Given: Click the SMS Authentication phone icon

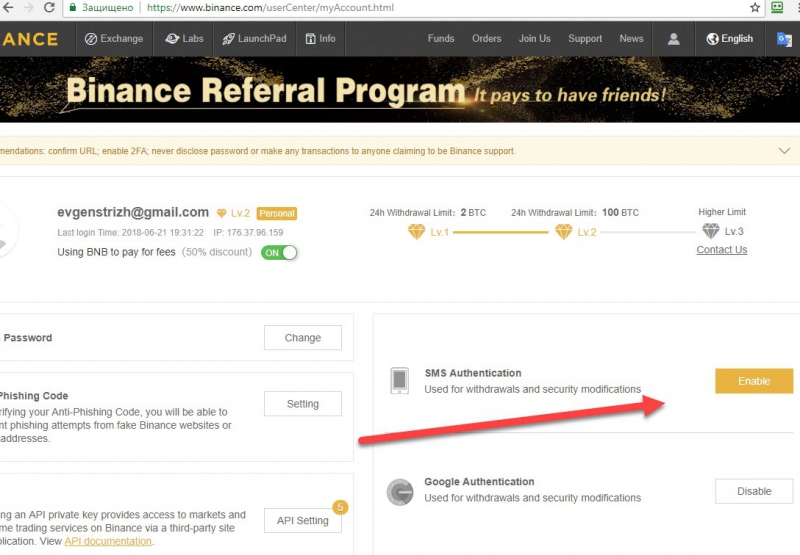Looking at the screenshot, I should pyautogui.click(x=399, y=381).
